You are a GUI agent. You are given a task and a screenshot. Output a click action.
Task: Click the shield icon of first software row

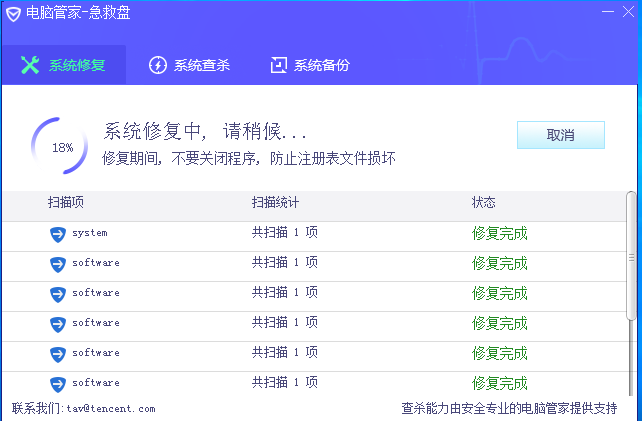tap(57, 264)
